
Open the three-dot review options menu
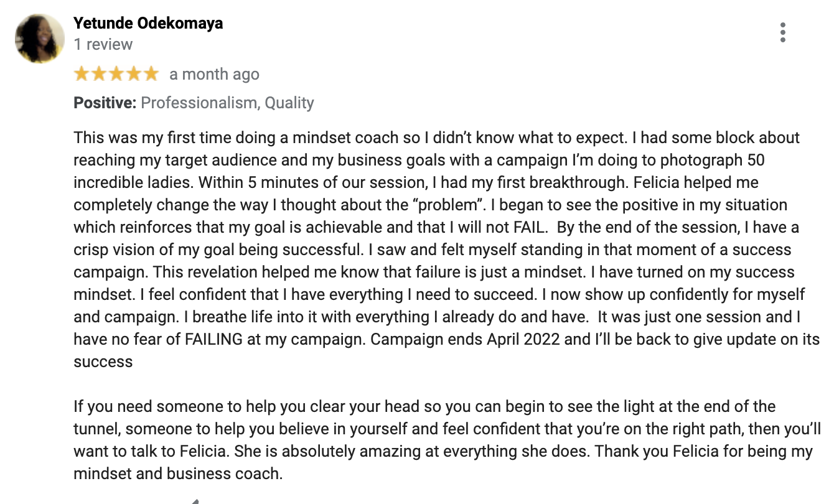[782, 32]
